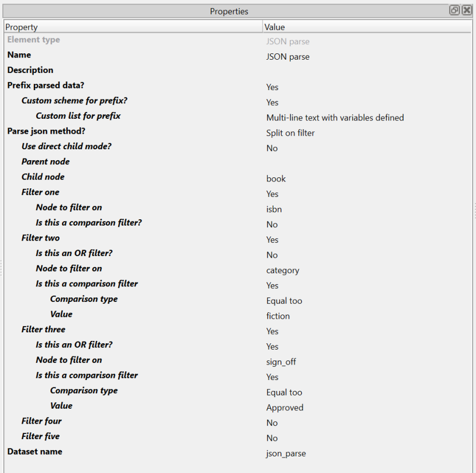Open Comparison type dropdown above 'fiction'
Viewport: 476px width, 473px height.
[x=284, y=301]
